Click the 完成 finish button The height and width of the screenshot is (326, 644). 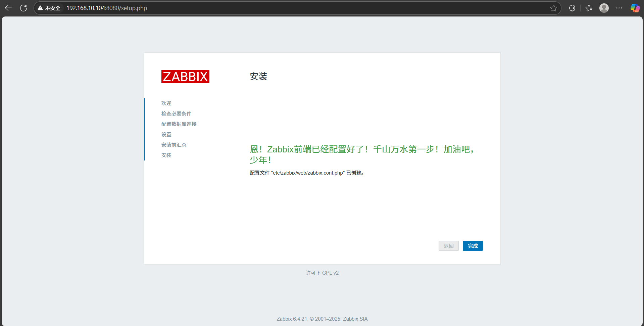[473, 246]
